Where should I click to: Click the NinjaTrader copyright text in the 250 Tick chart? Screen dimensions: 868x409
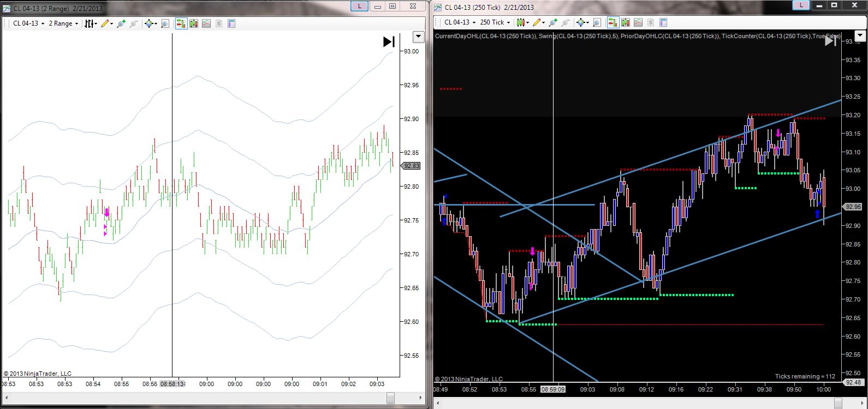(x=469, y=379)
